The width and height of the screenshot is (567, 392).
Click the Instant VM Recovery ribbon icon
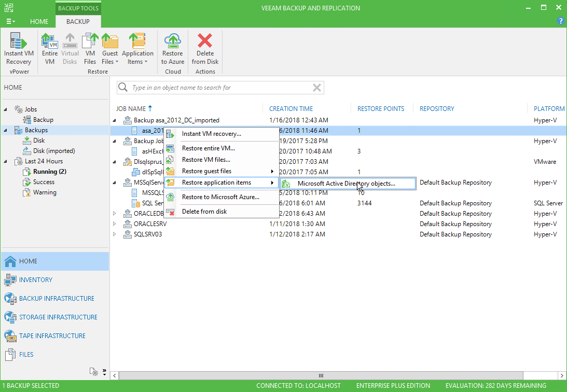click(x=19, y=49)
